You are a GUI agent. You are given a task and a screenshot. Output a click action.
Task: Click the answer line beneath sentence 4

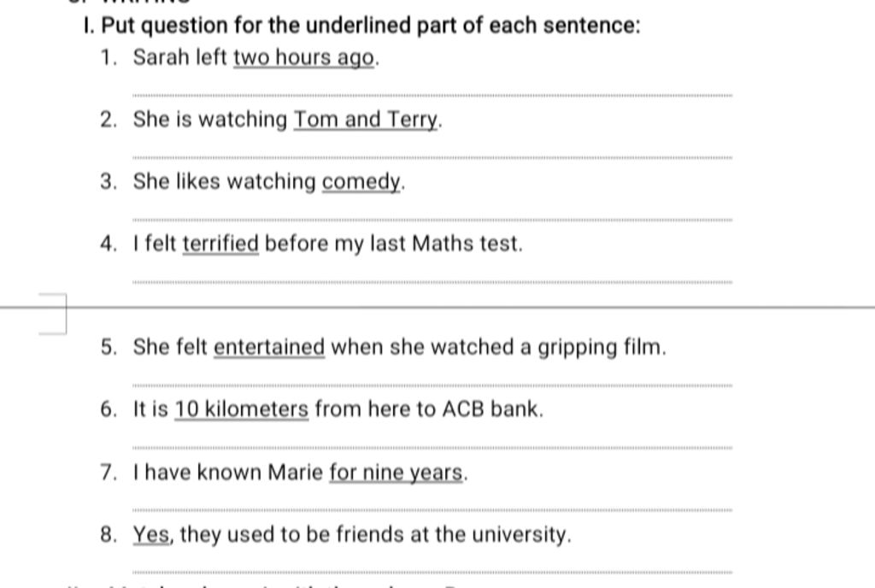[432, 282]
